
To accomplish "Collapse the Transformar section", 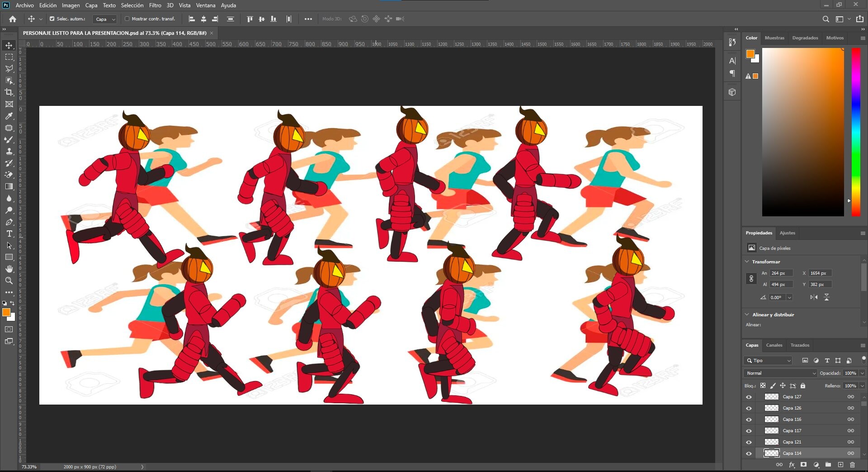I will [747, 262].
